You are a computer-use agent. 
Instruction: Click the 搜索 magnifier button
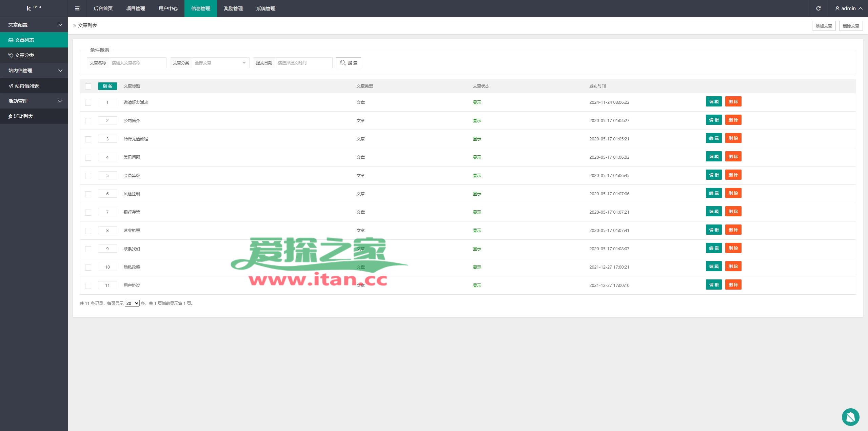coord(348,63)
